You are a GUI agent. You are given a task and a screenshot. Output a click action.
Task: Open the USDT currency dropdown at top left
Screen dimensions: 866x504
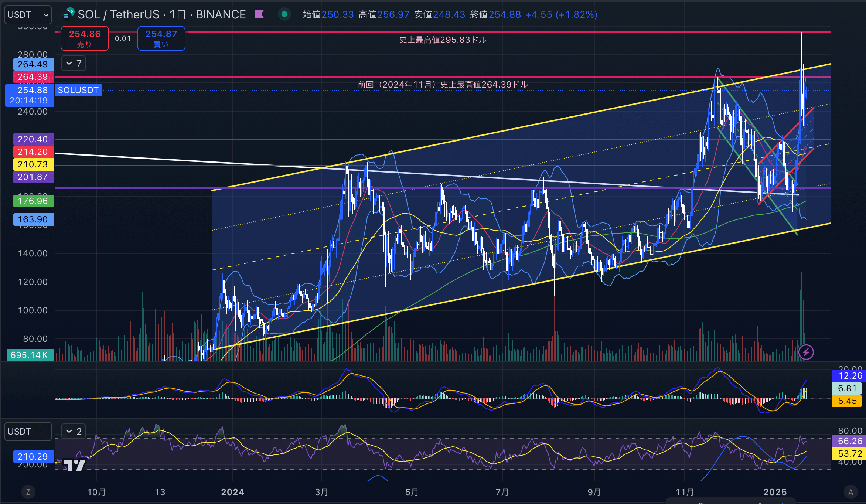[28, 15]
